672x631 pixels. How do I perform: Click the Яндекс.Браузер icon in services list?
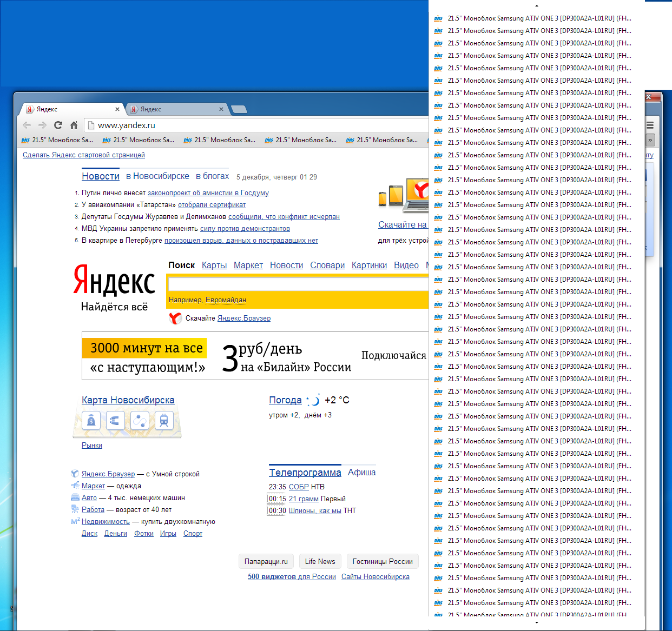75,474
